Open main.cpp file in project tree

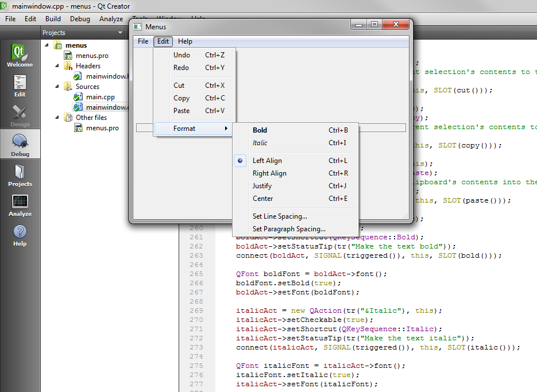100,97
